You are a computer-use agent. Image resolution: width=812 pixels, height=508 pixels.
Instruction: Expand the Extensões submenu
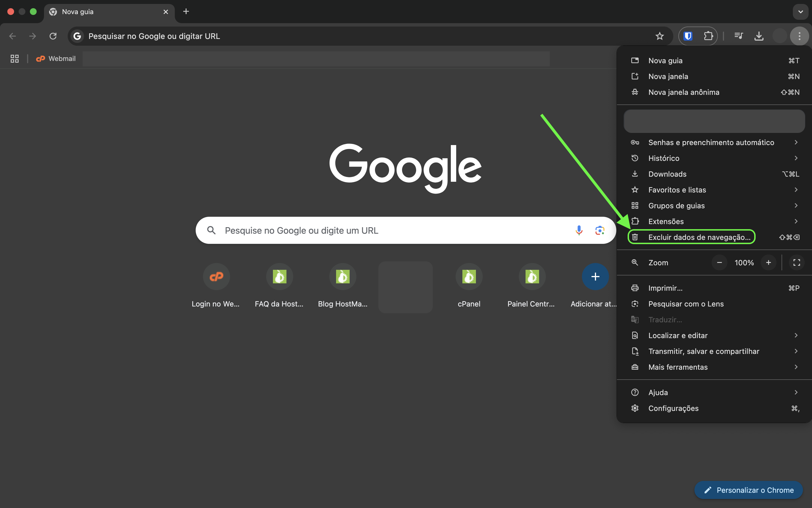714,222
